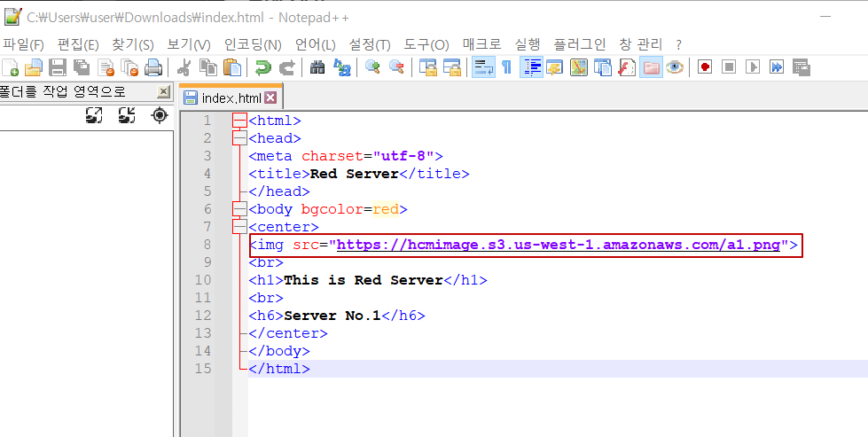Open the 언어(L) menu
The image size is (868, 437).
coord(315,45)
